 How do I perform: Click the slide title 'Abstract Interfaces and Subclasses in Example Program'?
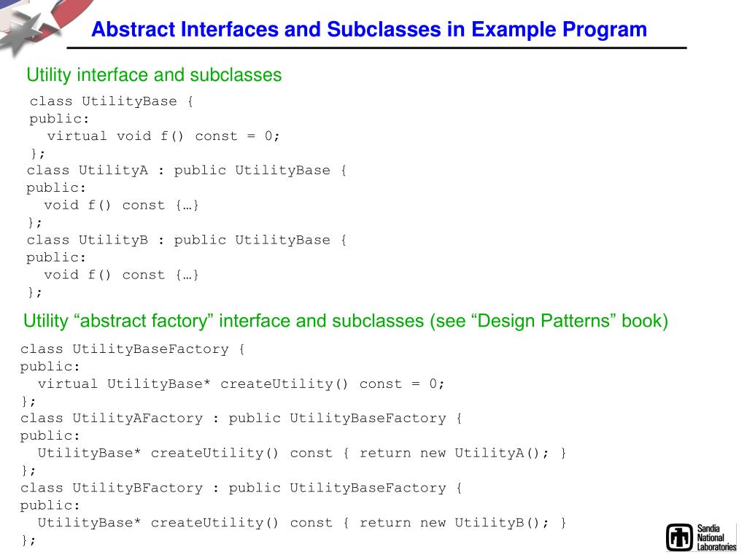[x=369, y=29]
